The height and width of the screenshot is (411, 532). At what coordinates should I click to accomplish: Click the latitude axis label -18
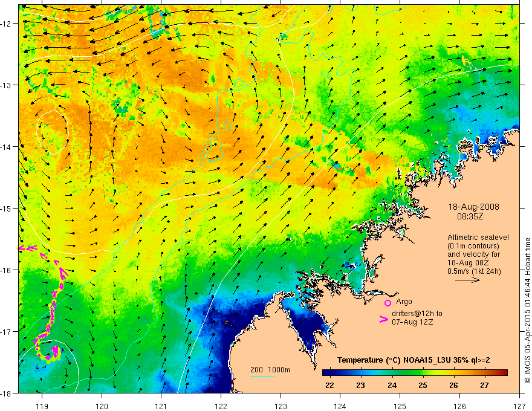pos(6,393)
